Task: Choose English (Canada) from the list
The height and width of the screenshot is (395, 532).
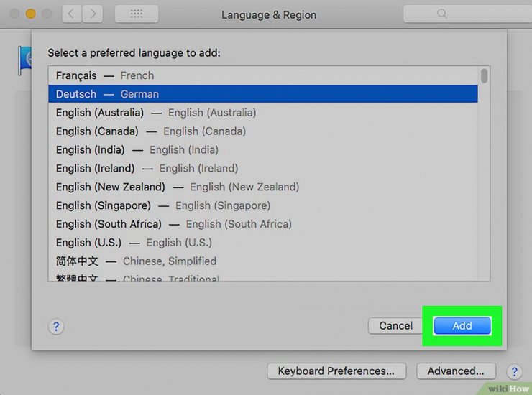Action: [x=263, y=131]
